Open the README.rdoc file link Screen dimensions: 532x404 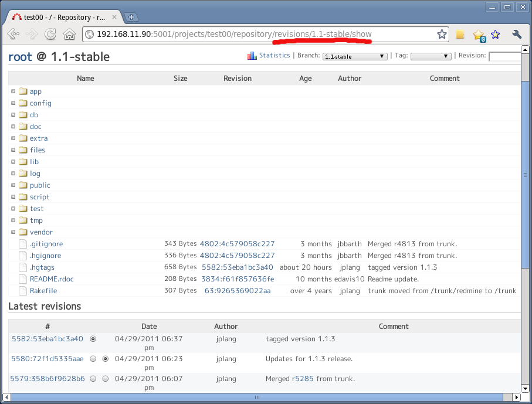point(52,279)
